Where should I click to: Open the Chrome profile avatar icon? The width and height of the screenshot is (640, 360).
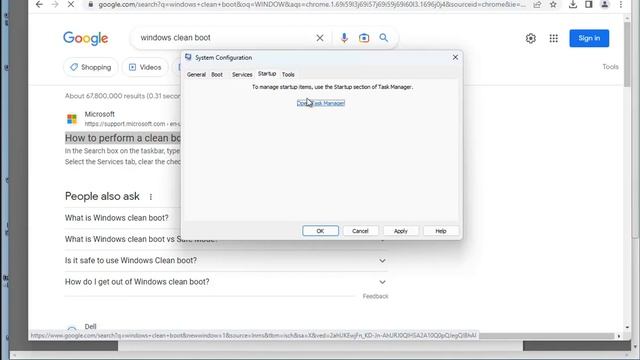click(x=604, y=4)
